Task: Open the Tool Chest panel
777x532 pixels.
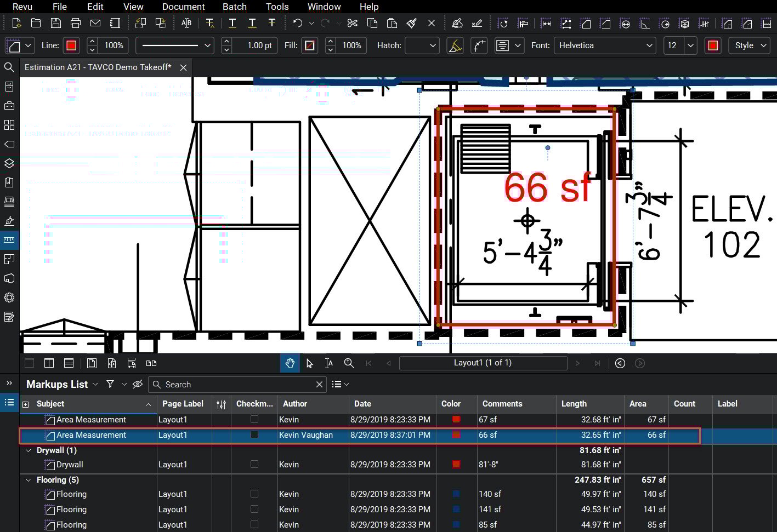Action: (x=9, y=105)
